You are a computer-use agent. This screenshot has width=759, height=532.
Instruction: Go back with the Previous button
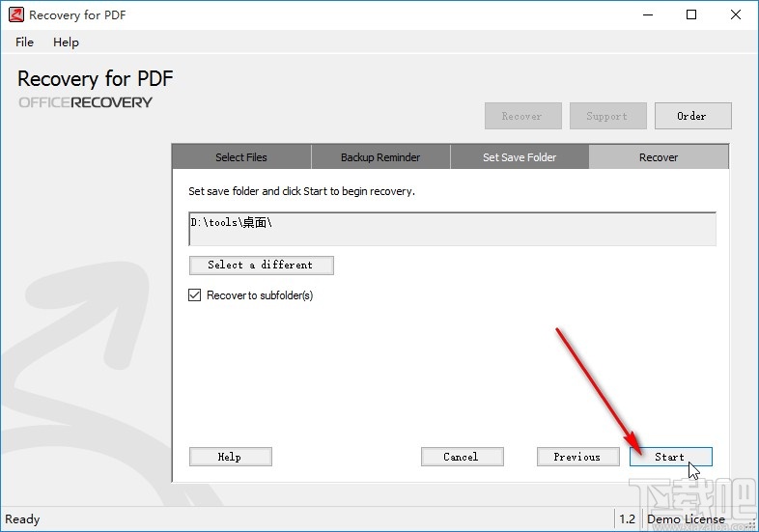coord(578,457)
